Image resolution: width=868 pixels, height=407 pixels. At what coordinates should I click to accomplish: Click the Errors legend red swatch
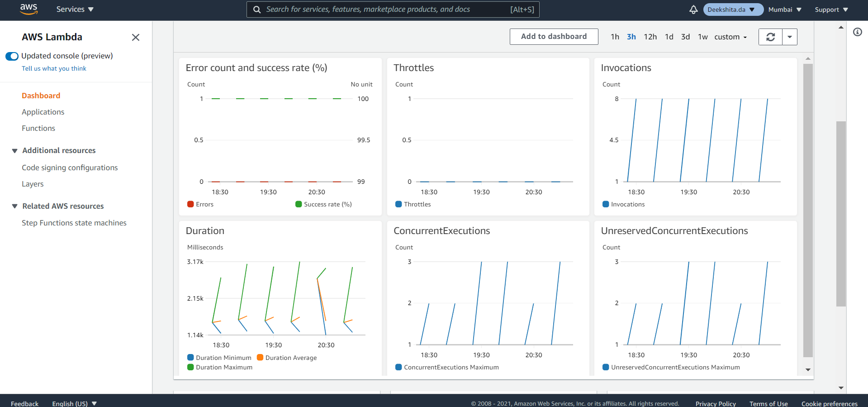click(x=190, y=204)
